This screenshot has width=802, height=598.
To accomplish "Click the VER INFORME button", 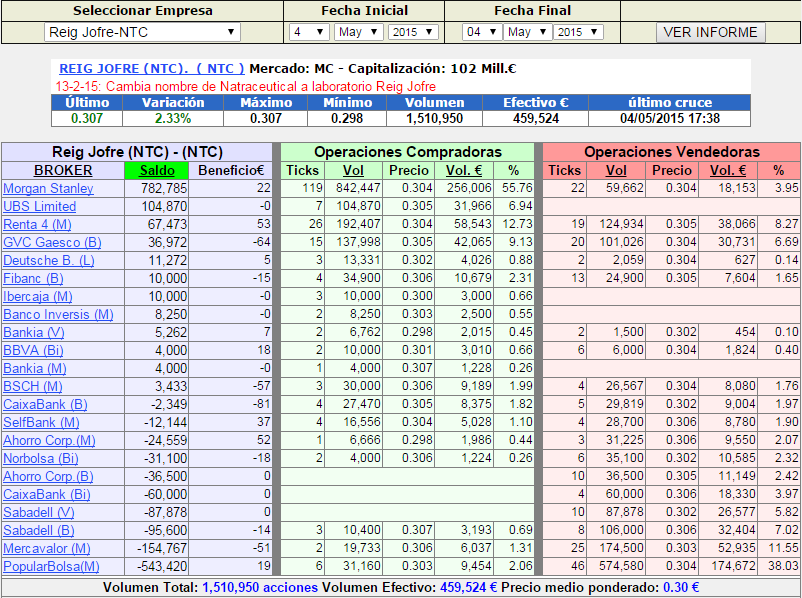I will [711, 32].
